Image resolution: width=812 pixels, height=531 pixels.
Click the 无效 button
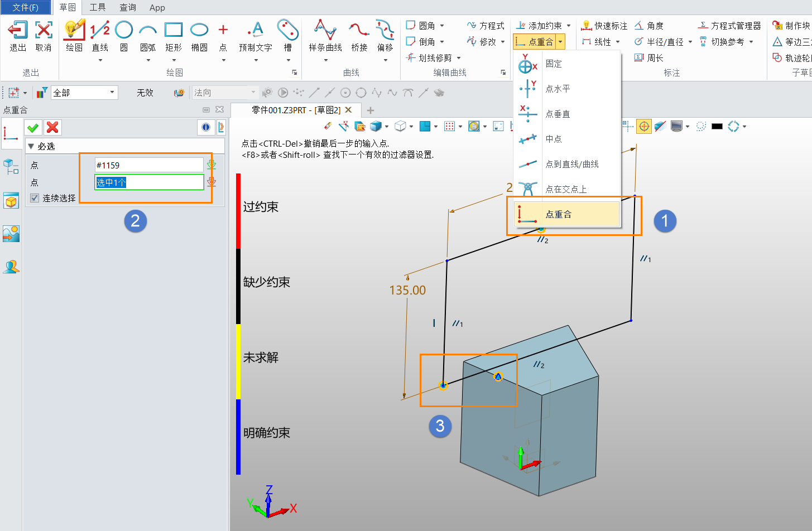pyautogui.click(x=145, y=93)
